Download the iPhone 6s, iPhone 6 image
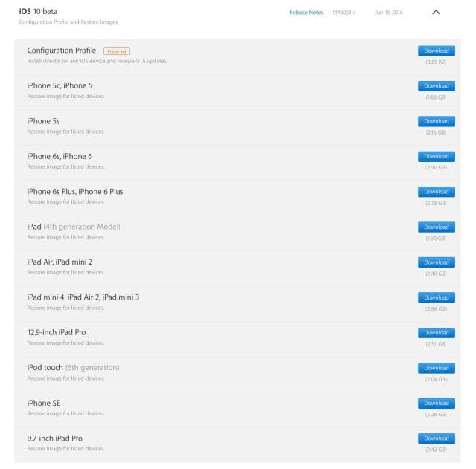The image size is (476, 469). pos(436,157)
